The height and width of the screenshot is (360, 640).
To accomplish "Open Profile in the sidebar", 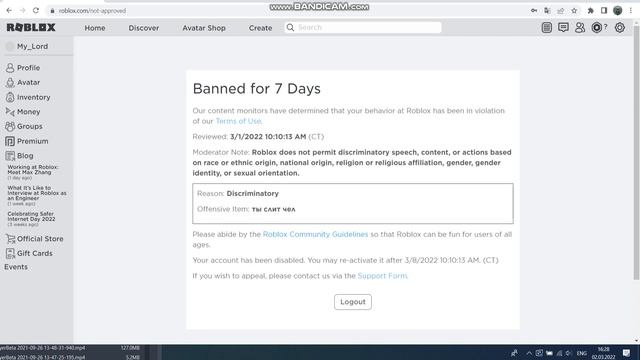I will coord(23,68).
